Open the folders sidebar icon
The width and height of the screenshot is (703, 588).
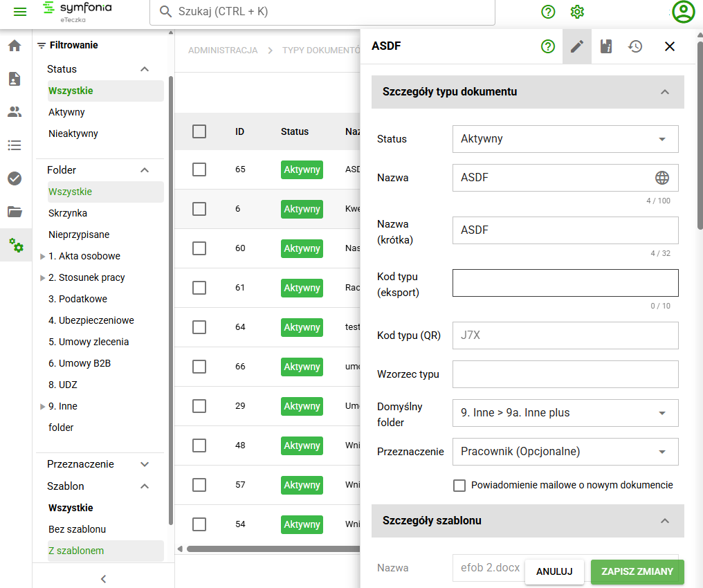[15, 212]
